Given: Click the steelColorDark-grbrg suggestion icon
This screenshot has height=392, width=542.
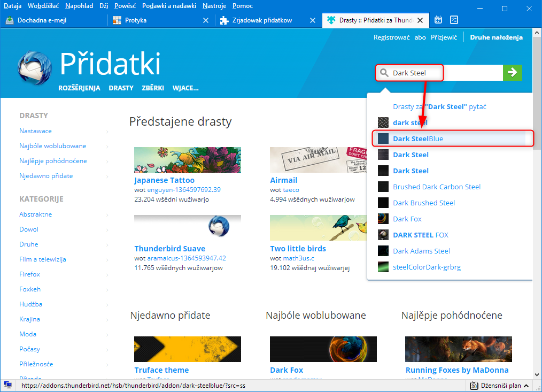Looking at the screenshot, I should [383, 267].
